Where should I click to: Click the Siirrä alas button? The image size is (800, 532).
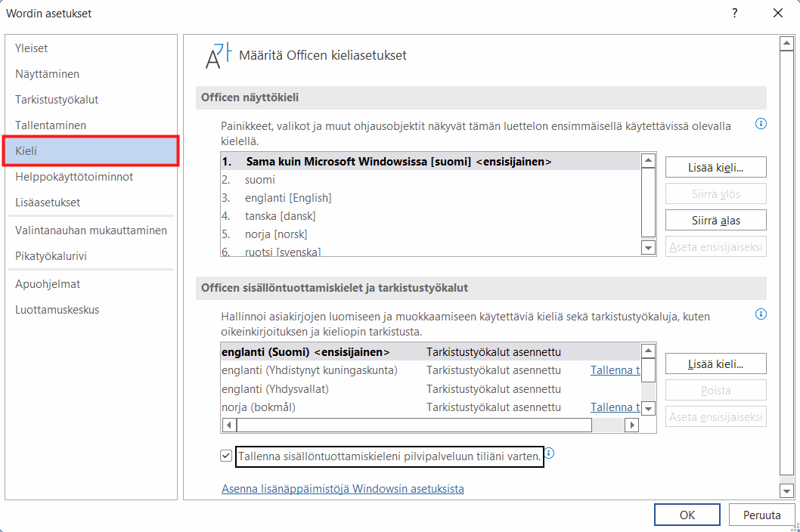pyautogui.click(x=716, y=221)
